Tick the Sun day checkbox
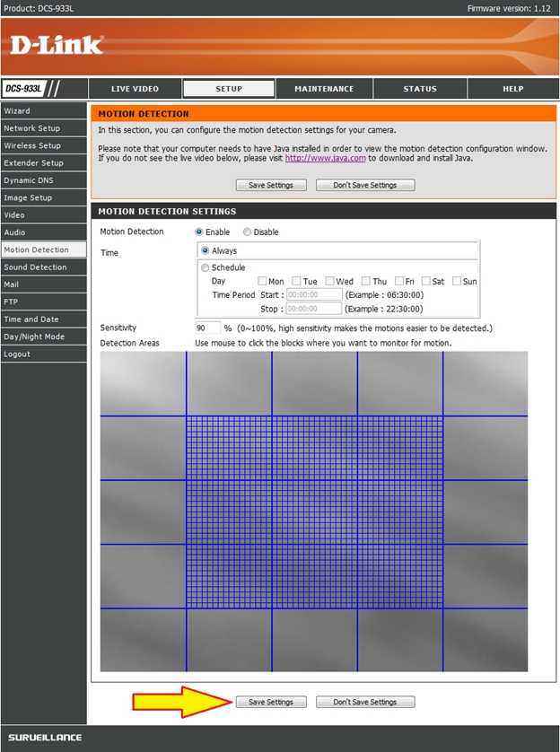This screenshot has width=560, height=752. [457, 281]
